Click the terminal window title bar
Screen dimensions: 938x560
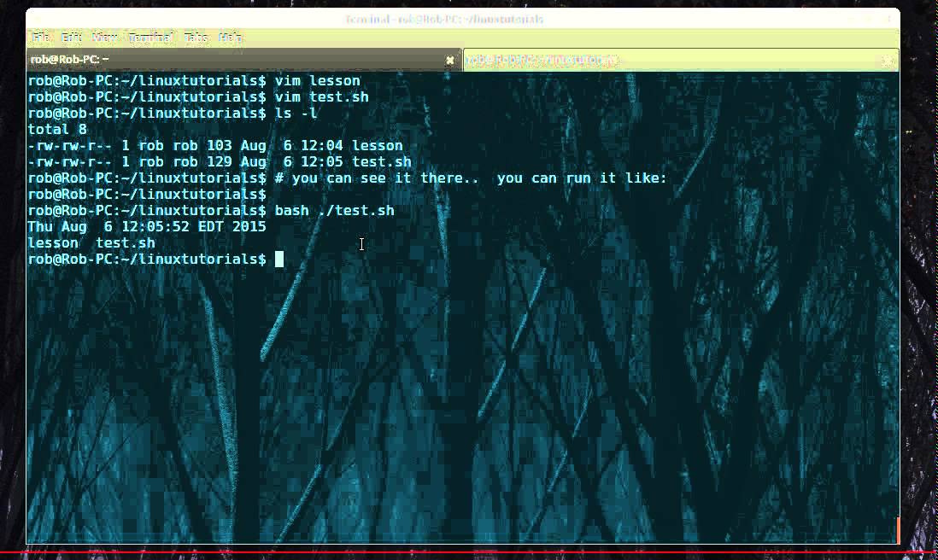(x=462, y=19)
